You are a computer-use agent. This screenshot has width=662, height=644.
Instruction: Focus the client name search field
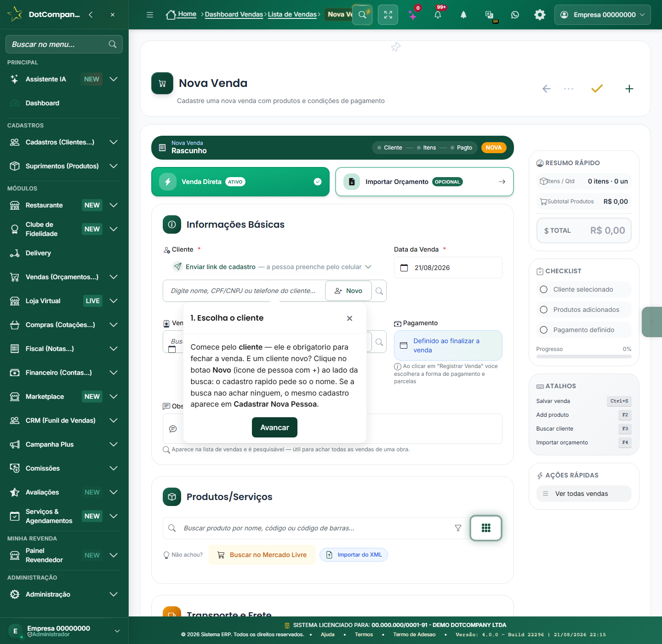(244, 291)
